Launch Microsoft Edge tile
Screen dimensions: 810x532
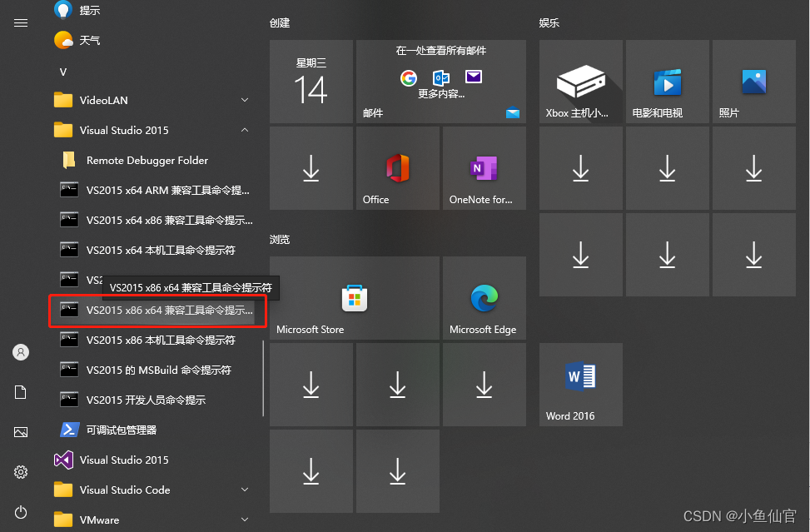[484, 298]
